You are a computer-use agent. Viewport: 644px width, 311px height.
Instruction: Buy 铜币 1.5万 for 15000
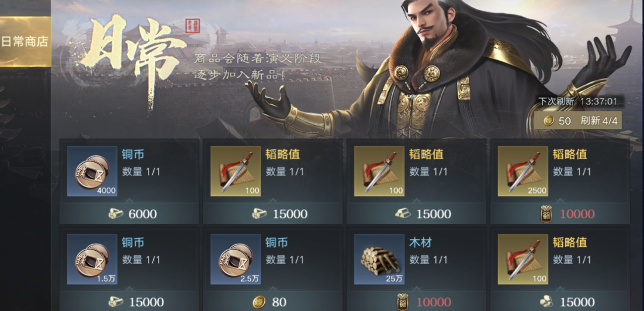click(129, 302)
